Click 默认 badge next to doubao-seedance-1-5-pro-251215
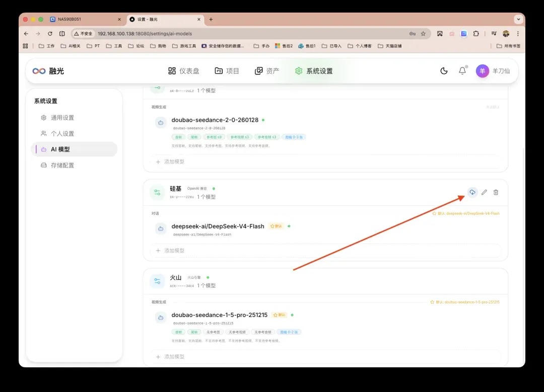 pyautogui.click(x=279, y=315)
